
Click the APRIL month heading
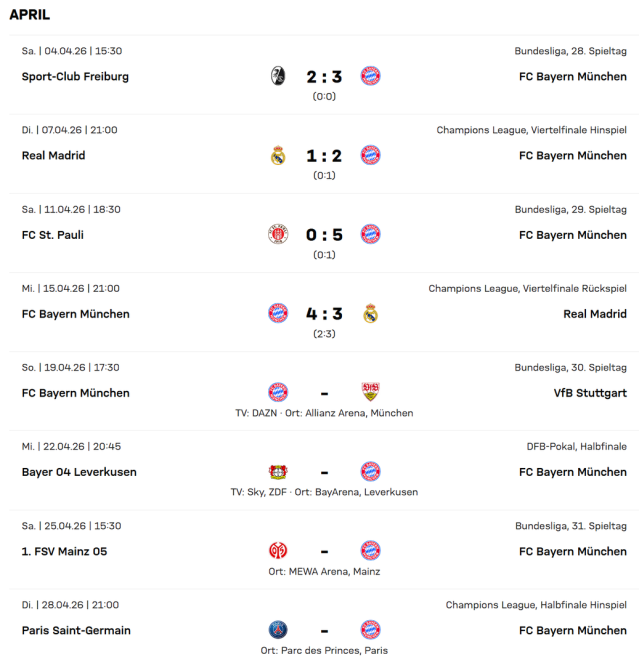click(x=30, y=15)
